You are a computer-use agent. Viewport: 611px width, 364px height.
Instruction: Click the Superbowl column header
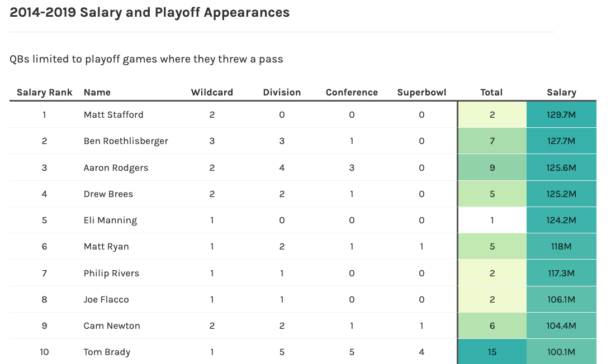coord(421,93)
